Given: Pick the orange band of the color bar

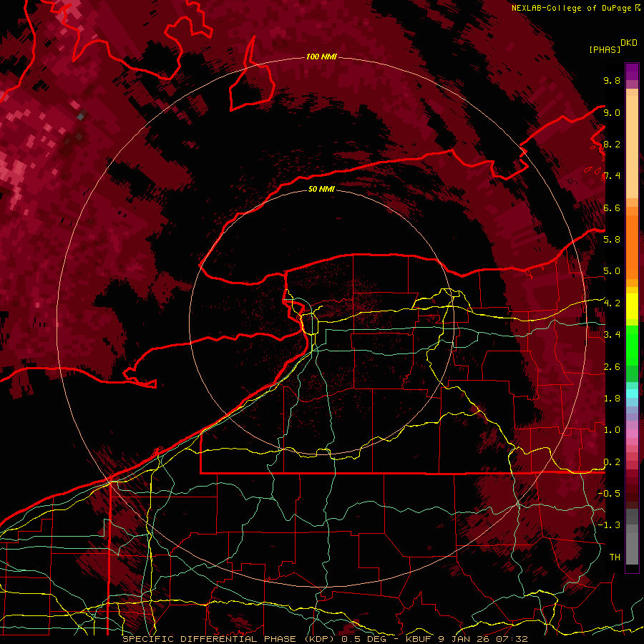Looking at the screenshot, I should point(632,246).
